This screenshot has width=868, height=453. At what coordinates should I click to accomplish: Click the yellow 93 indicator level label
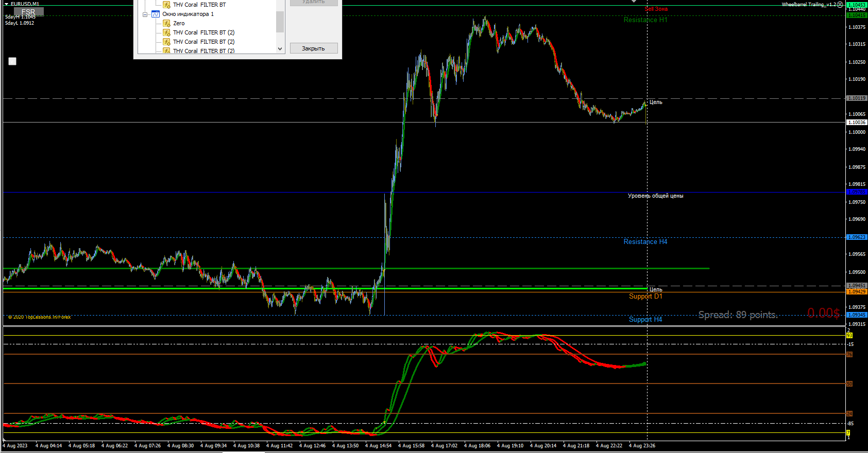(x=849, y=336)
